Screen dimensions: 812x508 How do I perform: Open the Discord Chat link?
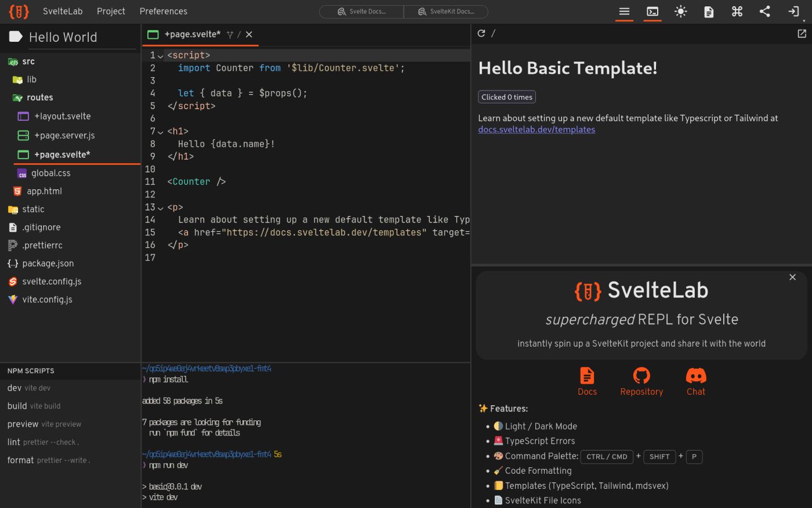[x=696, y=381]
